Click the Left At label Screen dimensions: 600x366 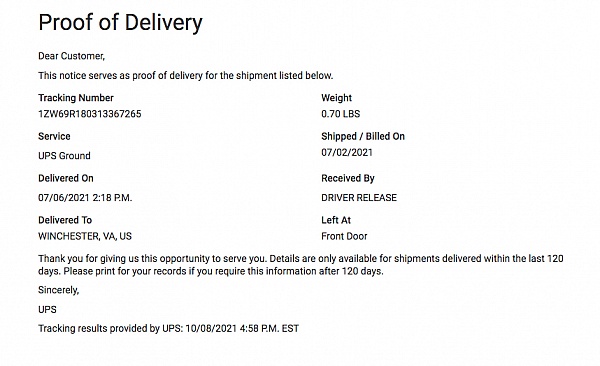tap(336, 220)
